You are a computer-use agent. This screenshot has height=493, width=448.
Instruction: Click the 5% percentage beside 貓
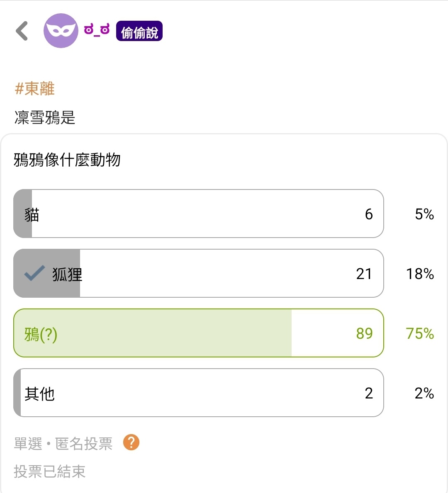coord(424,214)
